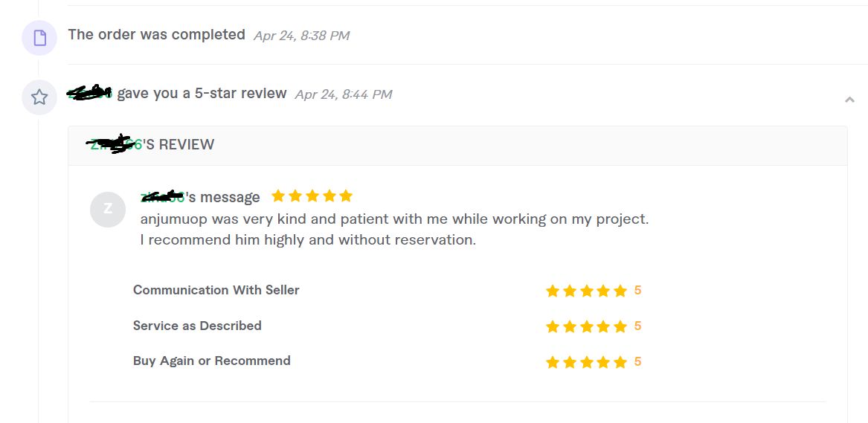The image size is (868, 423).
Task: Click the overall five-star rating beside the message
Action: 312,196
